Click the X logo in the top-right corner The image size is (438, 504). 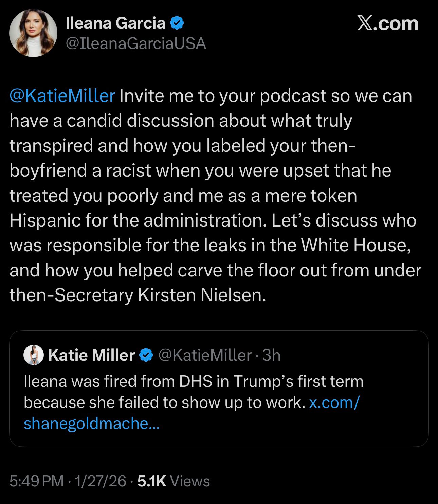pyautogui.click(x=365, y=24)
